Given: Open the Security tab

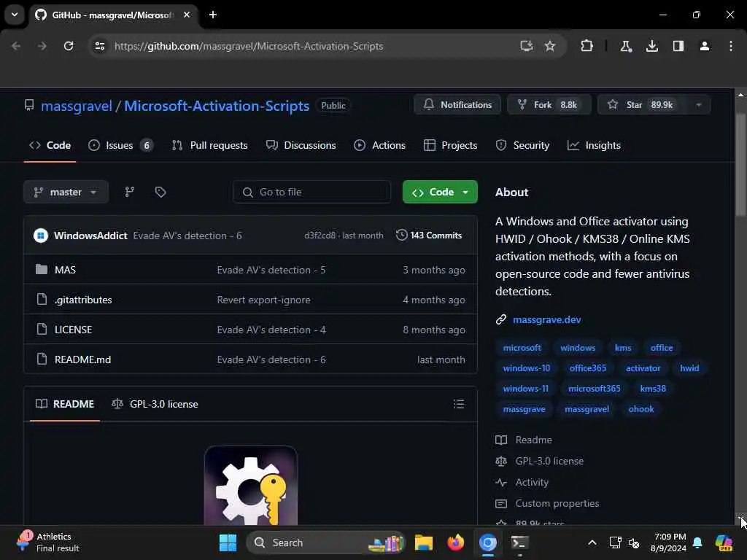Looking at the screenshot, I should tap(522, 145).
